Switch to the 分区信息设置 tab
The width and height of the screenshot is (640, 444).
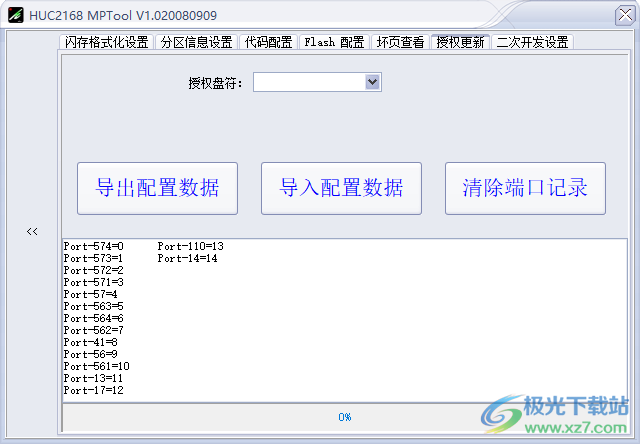pos(196,42)
